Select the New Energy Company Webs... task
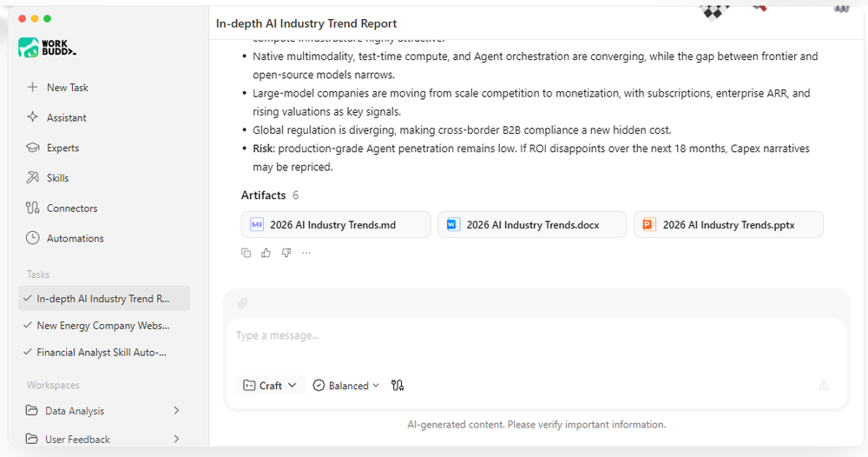 point(104,325)
